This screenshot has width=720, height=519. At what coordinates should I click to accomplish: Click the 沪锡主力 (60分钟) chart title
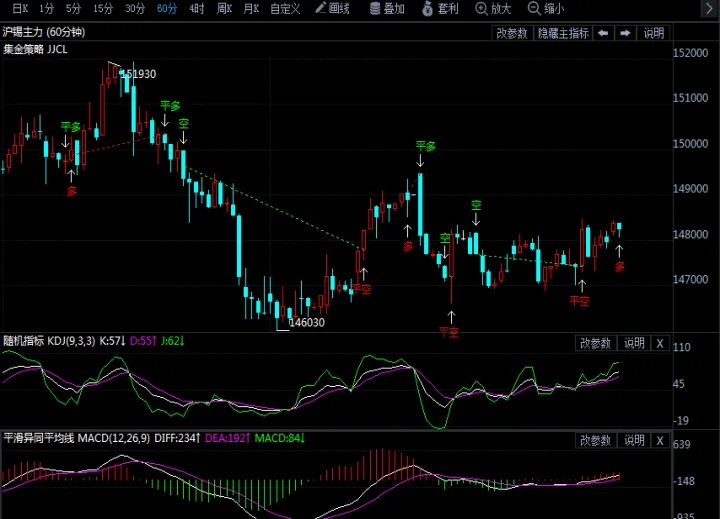[x=44, y=32]
